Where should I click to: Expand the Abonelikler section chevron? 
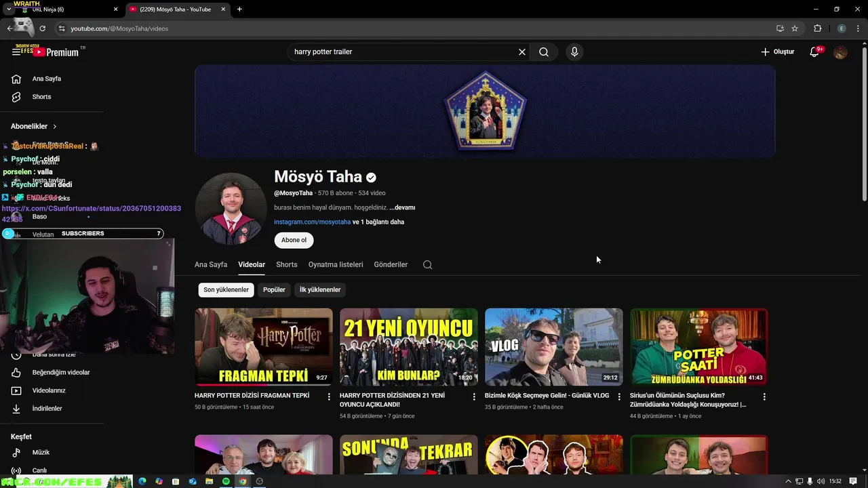55,127
